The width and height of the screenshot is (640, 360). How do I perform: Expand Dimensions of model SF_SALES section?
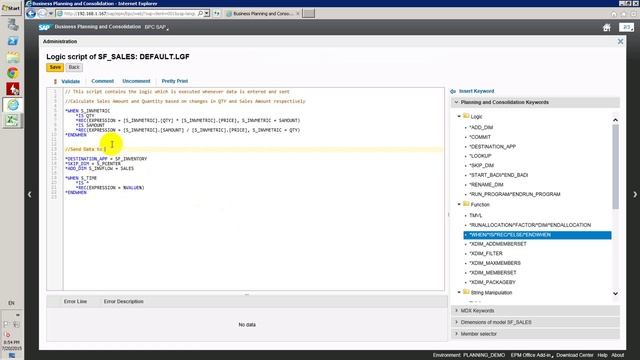pos(535,322)
